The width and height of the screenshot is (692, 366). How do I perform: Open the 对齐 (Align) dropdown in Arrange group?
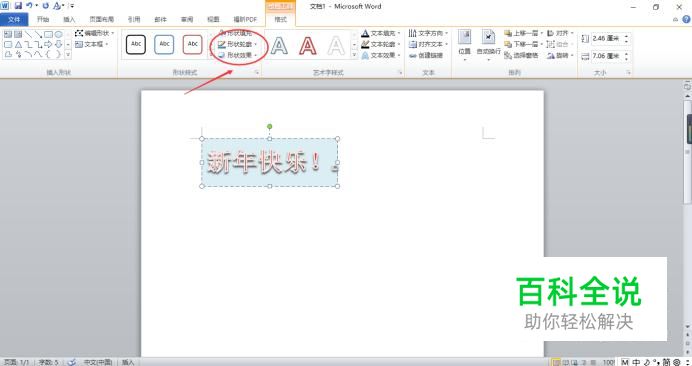click(x=560, y=33)
